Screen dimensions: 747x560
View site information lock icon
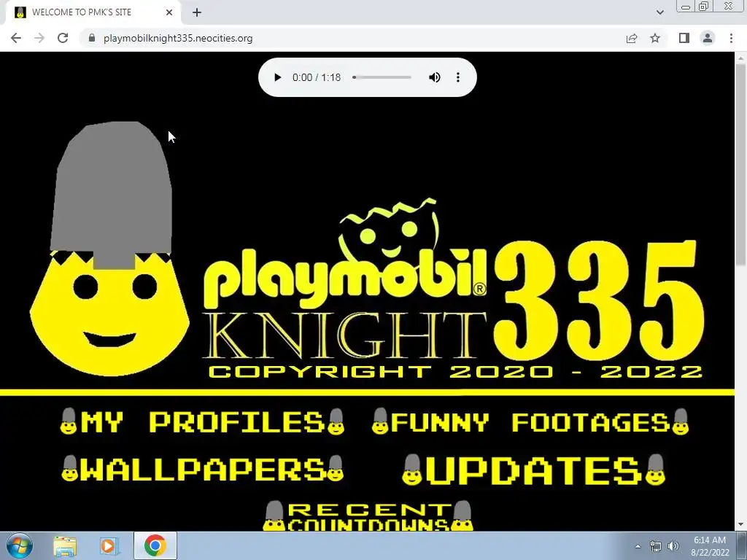coord(92,38)
